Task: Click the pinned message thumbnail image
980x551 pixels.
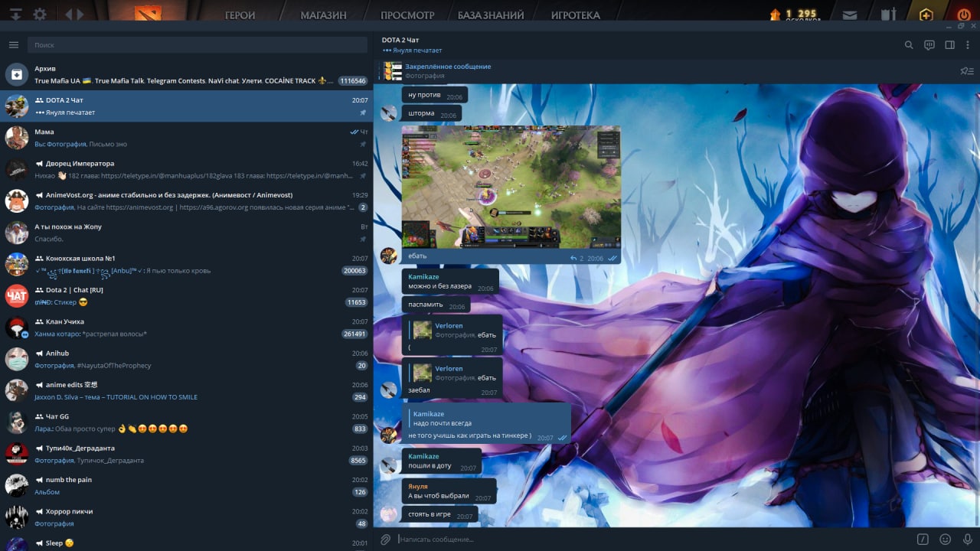Action: coord(394,71)
